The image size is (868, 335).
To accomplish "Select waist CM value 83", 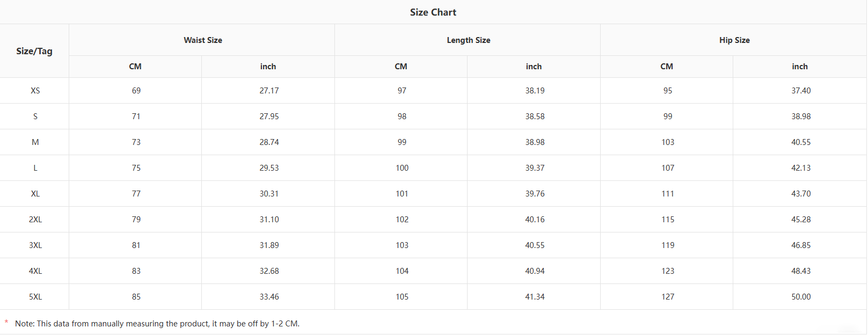I will point(136,271).
